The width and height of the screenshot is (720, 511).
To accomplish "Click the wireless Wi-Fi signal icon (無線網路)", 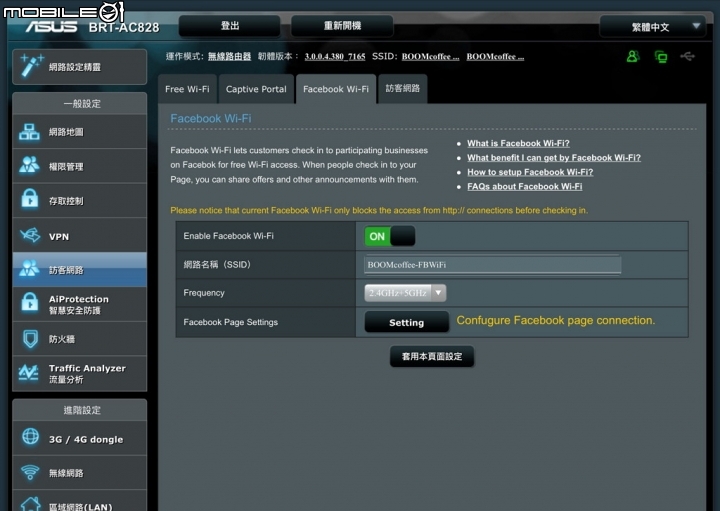I will pyautogui.click(x=30, y=472).
